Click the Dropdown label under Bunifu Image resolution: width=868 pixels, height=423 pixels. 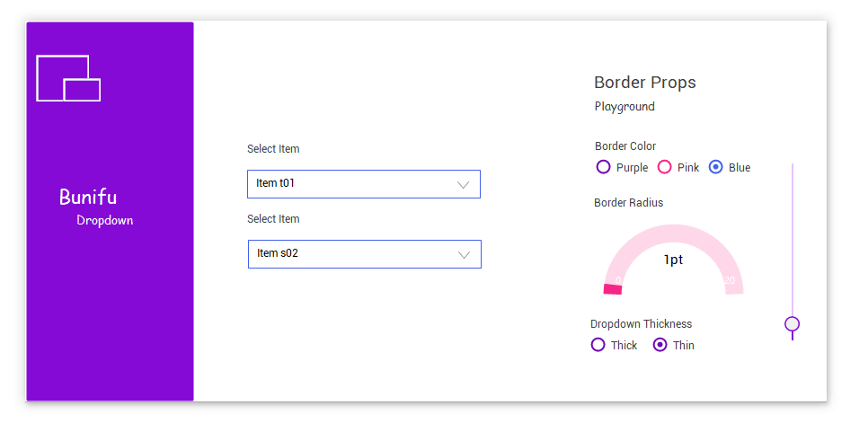pos(104,221)
